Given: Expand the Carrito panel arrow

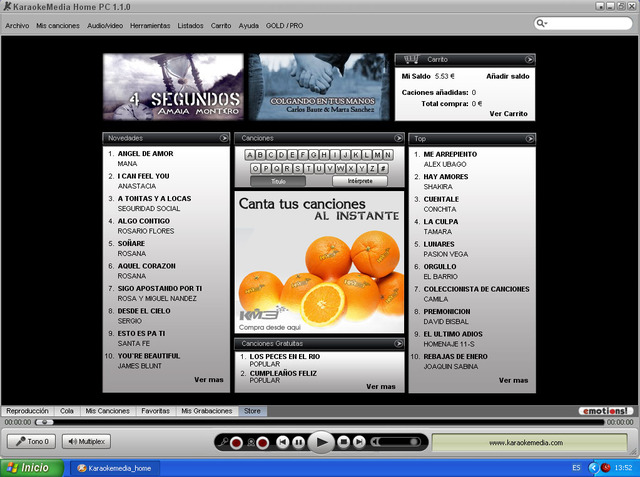Looking at the screenshot, I should (x=529, y=60).
